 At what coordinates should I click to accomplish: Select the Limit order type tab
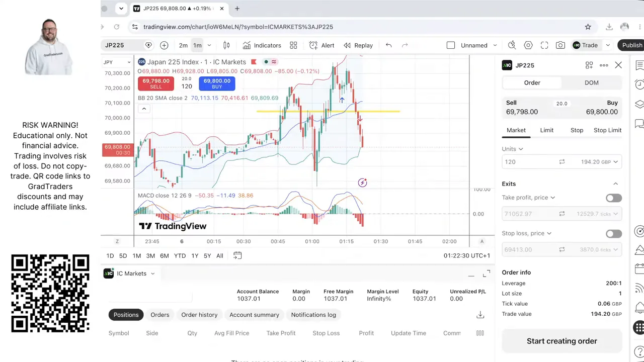click(547, 130)
